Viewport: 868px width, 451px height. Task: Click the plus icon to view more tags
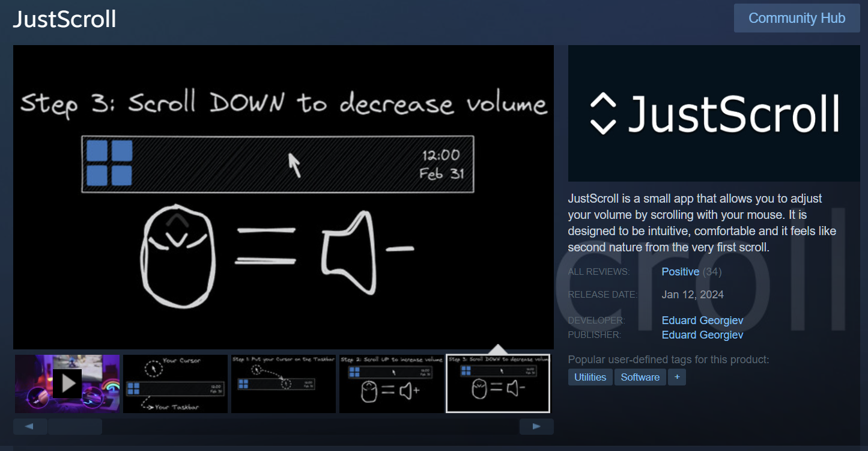click(x=677, y=377)
